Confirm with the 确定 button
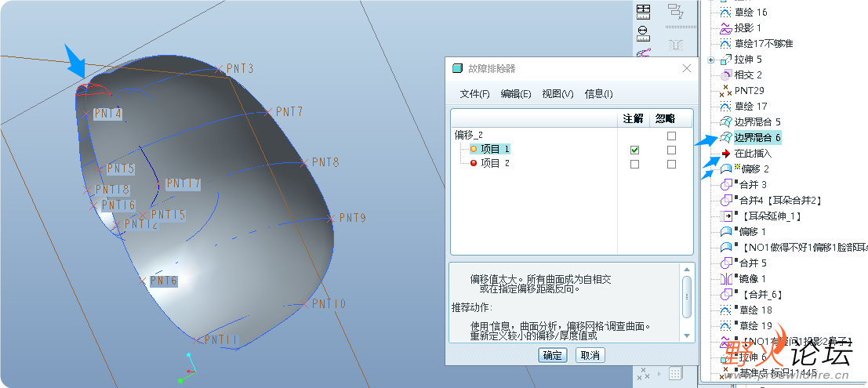 [553, 355]
